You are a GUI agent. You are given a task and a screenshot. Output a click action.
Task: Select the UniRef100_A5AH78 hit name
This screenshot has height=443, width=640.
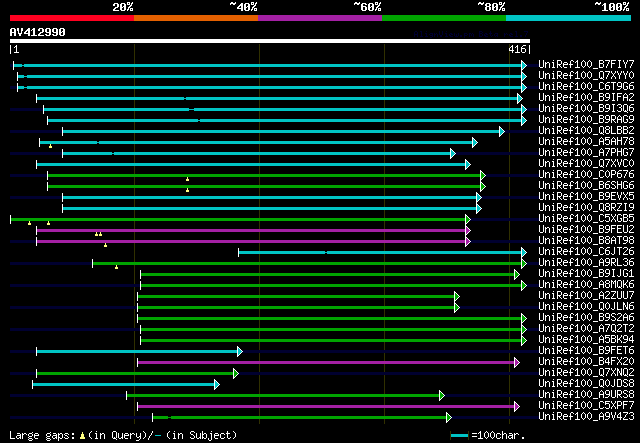pyautogui.click(x=586, y=142)
